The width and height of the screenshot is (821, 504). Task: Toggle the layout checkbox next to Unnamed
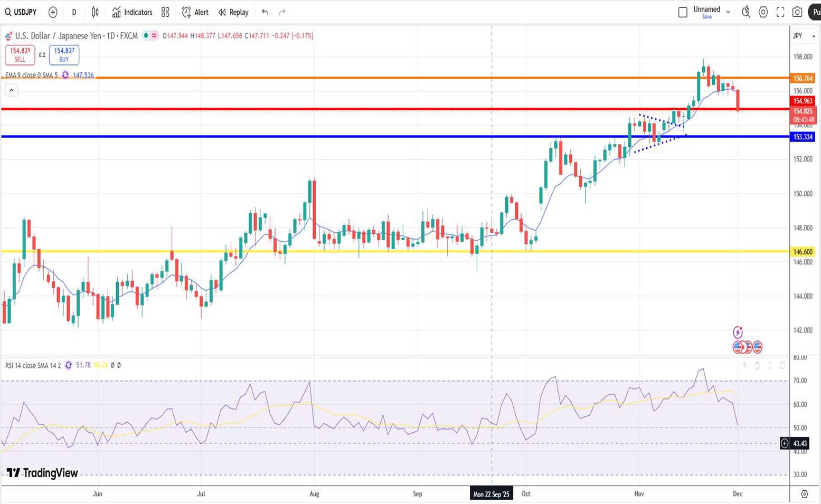[x=683, y=12]
